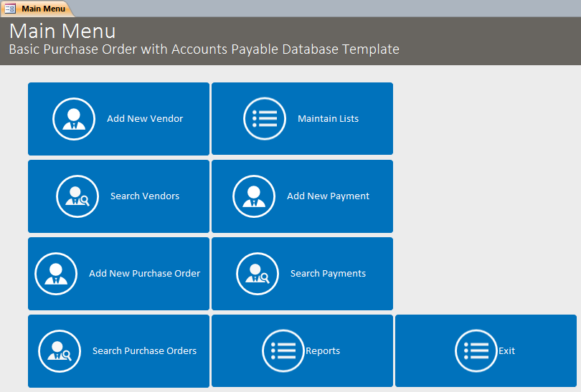Viewport: 581px width, 392px height.
Task: Open the Search Purchase Orders label
Action: 144,350
